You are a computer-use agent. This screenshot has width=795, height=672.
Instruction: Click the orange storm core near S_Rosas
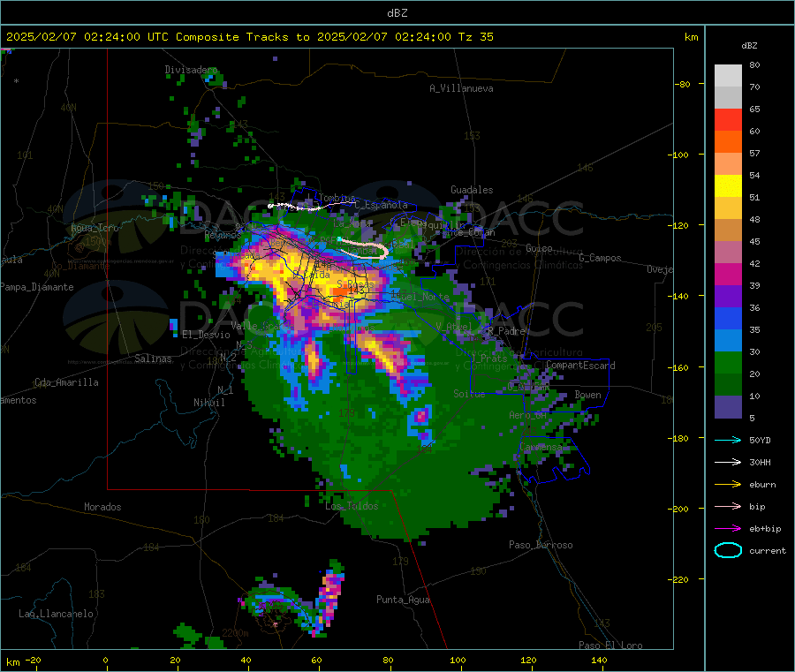[x=338, y=292]
